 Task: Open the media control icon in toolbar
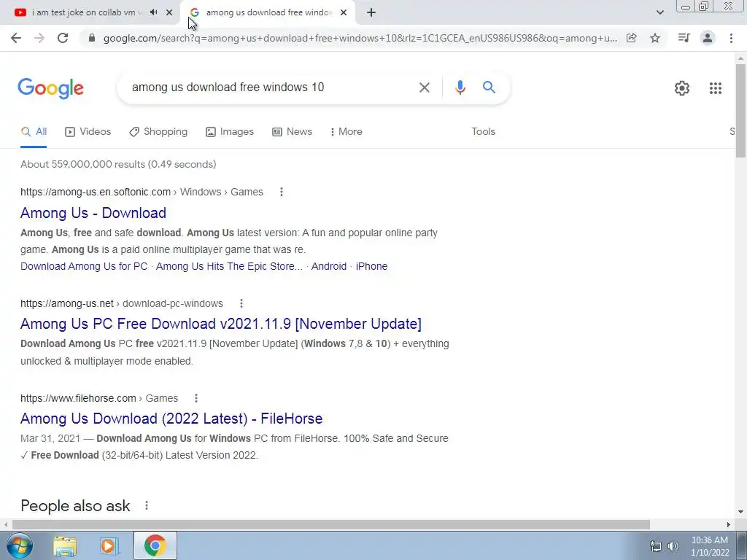tap(684, 38)
